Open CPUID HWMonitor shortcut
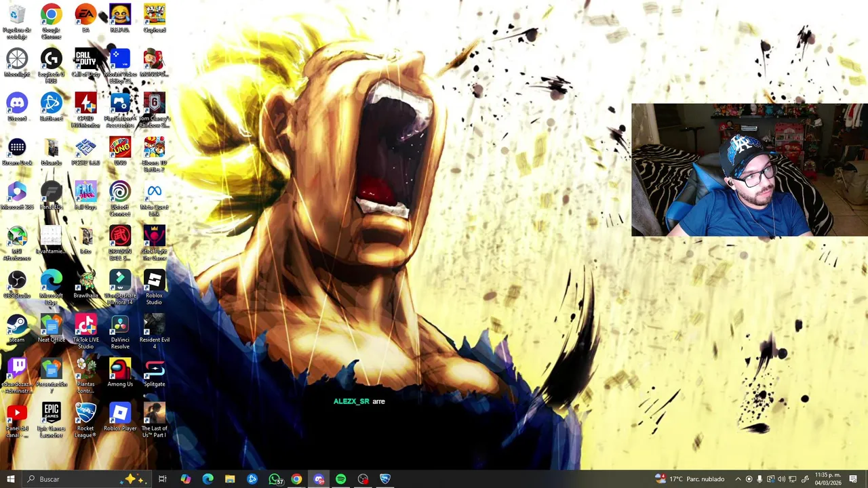This screenshot has height=488, width=868. pyautogui.click(x=85, y=110)
